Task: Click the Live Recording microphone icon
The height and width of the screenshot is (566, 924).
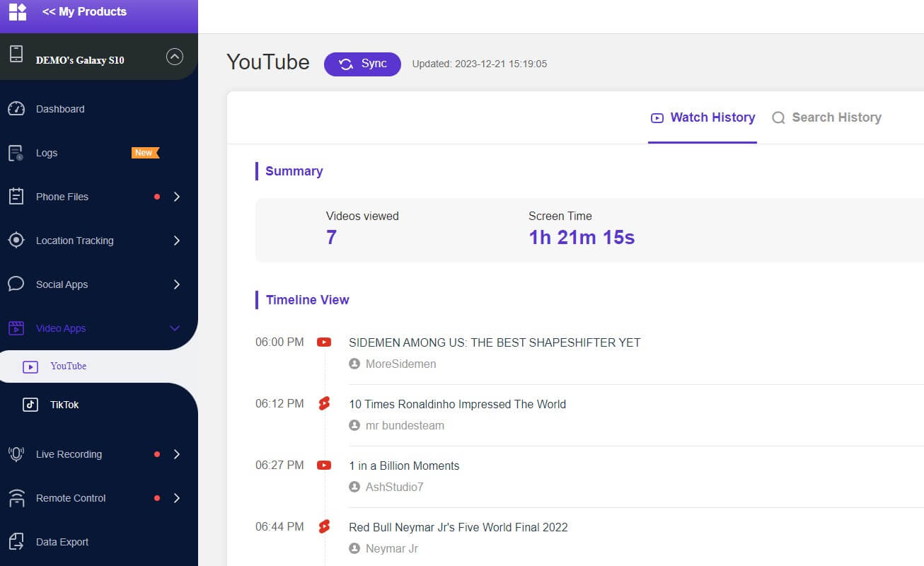Action: 16,454
